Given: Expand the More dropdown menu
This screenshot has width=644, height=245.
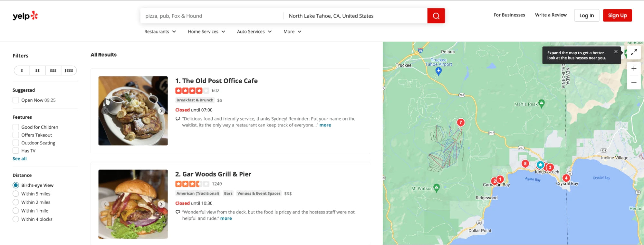Looking at the screenshot, I should (x=292, y=32).
